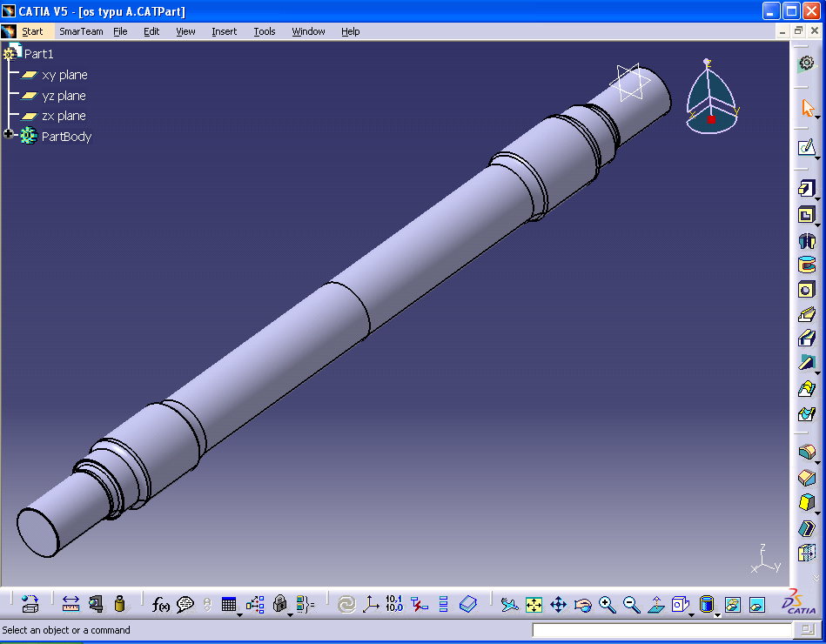
Task: Click Swap Visible Space icon
Action: (757, 605)
